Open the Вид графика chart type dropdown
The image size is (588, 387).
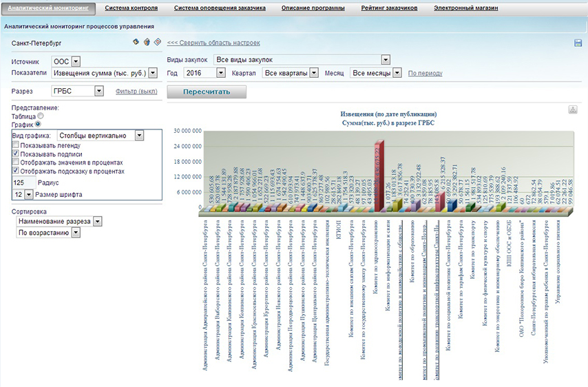pos(139,136)
